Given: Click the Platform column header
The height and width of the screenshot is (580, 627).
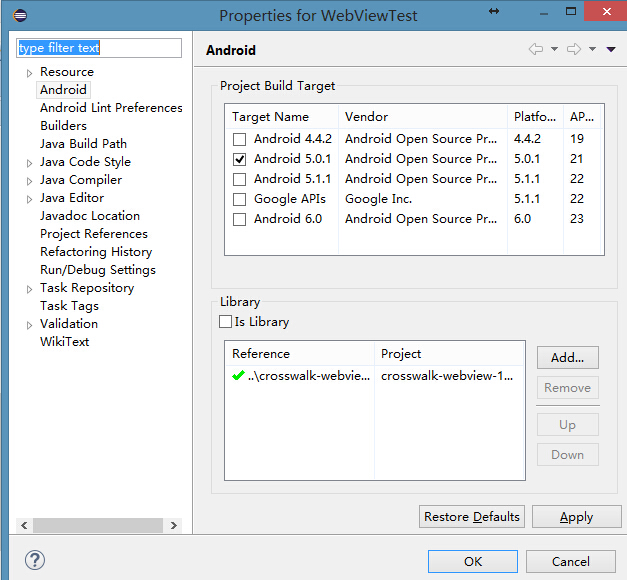Looking at the screenshot, I should click(535, 116).
